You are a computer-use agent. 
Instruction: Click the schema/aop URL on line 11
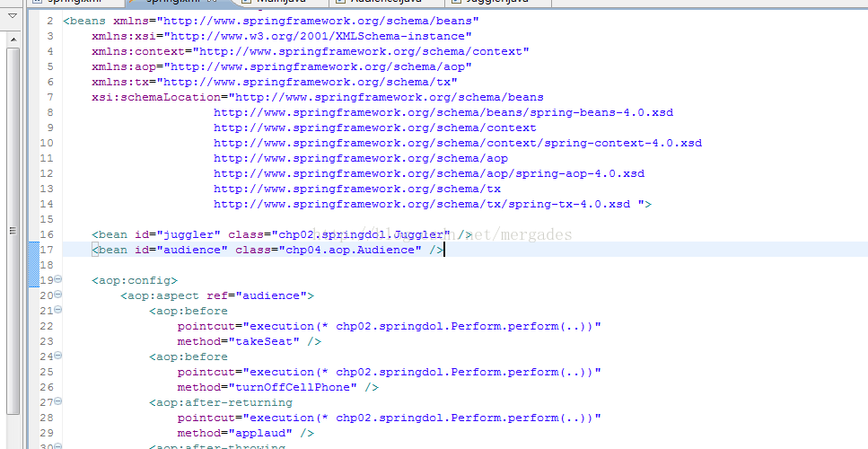[x=361, y=158]
